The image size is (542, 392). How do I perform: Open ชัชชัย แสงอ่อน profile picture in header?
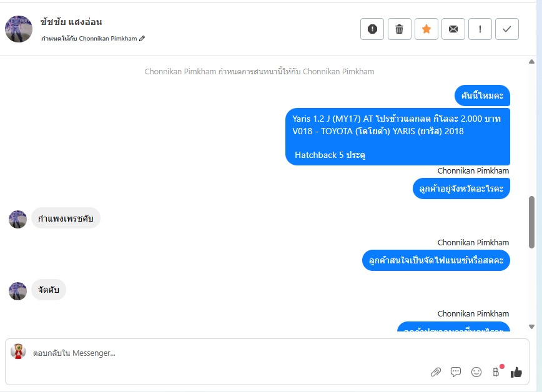coord(19,29)
